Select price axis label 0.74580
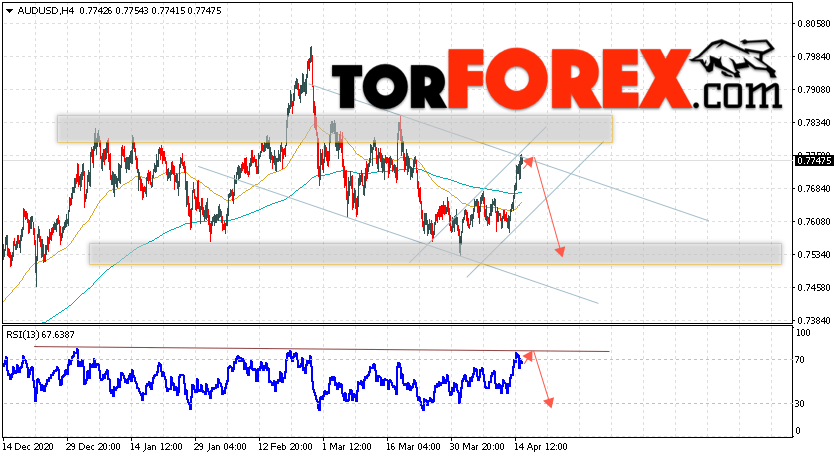 (x=814, y=288)
